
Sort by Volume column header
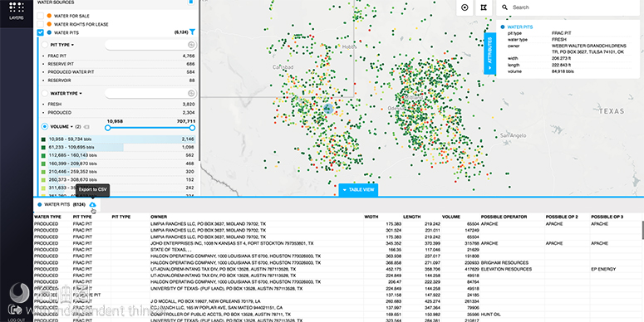point(451,217)
